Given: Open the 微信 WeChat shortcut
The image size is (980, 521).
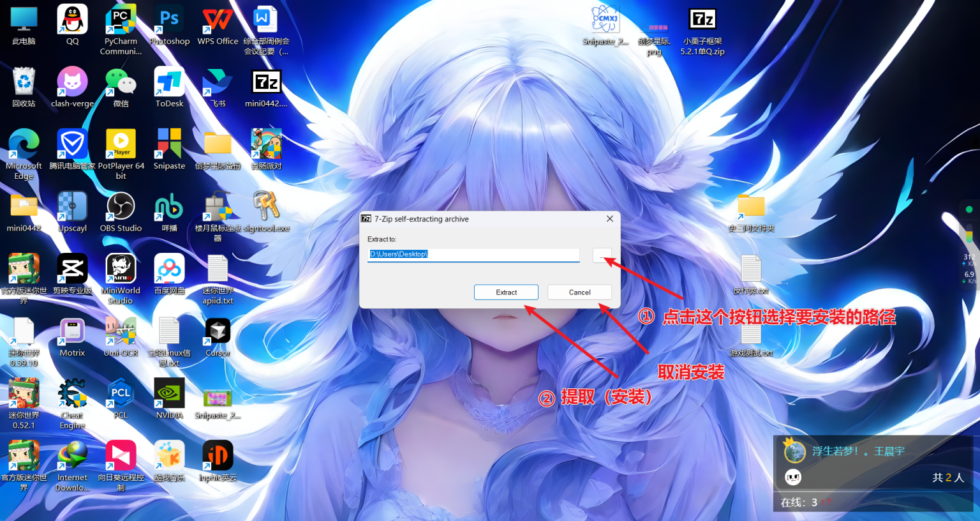Looking at the screenshot, I should click(121, 88).
